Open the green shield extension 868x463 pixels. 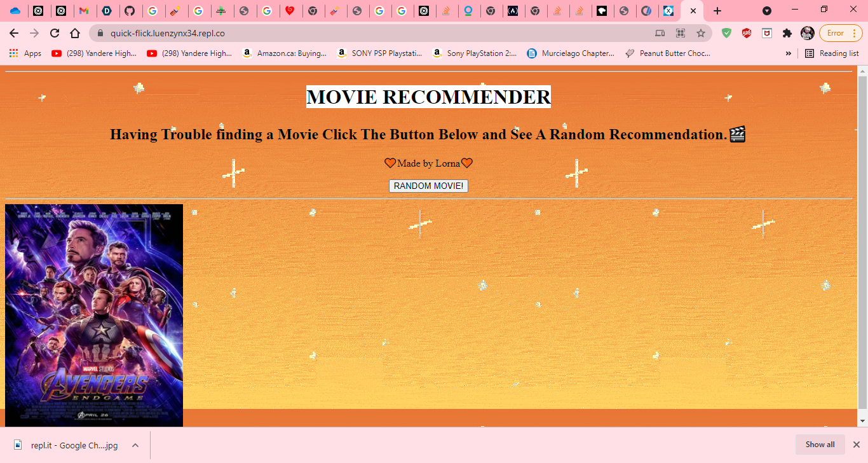pos(726,33)
